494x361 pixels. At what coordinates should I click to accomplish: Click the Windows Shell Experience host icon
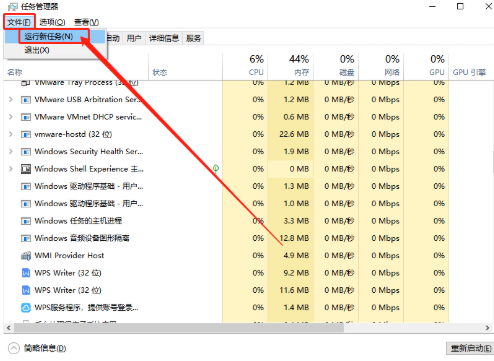26,169
